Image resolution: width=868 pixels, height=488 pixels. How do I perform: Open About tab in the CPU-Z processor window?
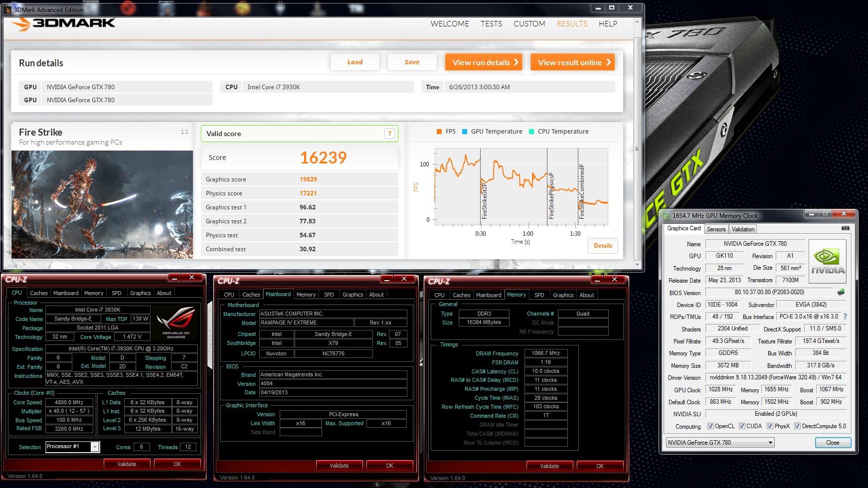[x=164, y=293]
